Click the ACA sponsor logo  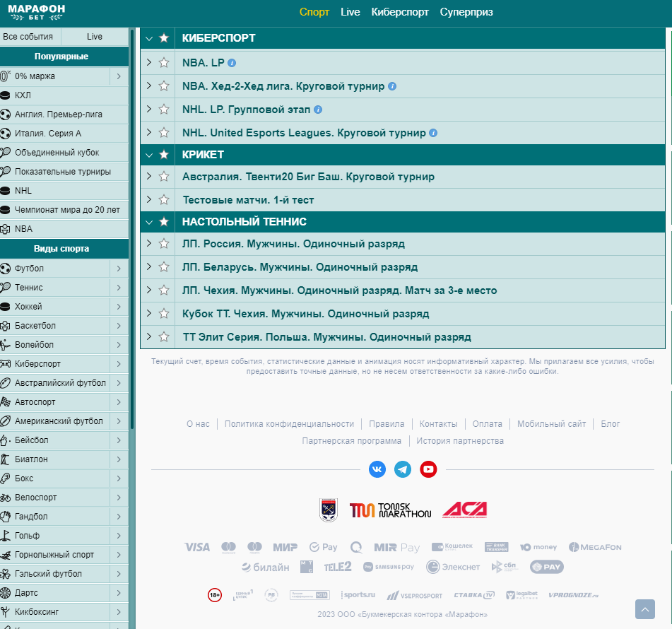click(465, 510)
